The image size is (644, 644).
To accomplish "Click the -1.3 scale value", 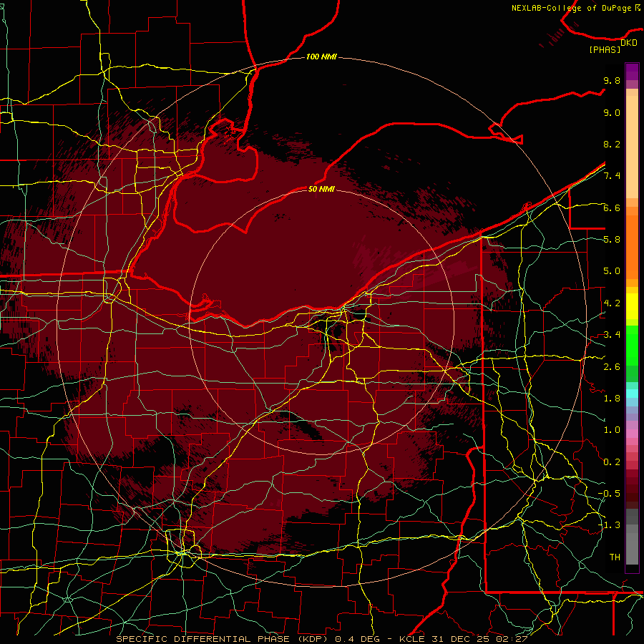I will click(x=609, y=525).
